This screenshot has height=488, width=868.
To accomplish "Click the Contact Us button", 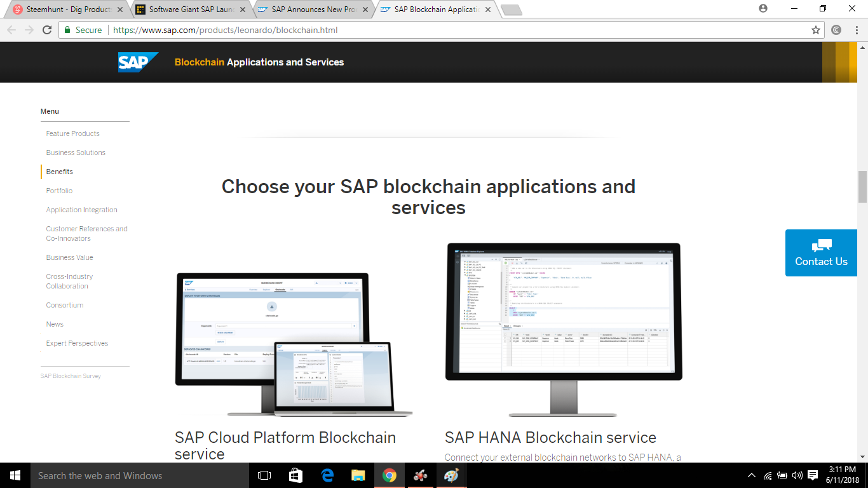I will 821,253.
